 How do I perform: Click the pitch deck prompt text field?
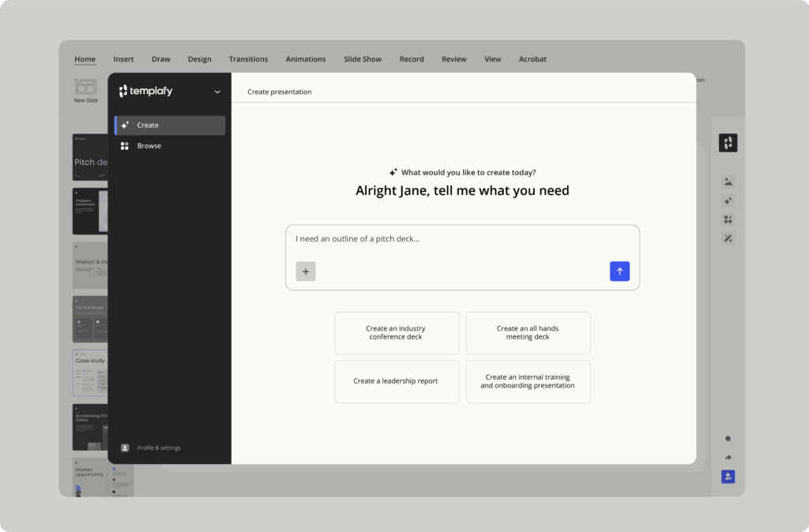(462, 239)
